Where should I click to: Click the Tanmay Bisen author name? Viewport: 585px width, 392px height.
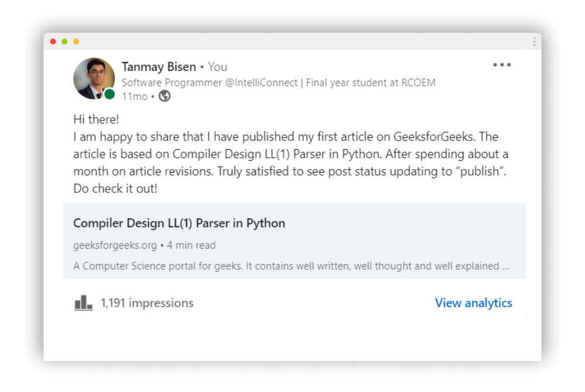coord(159,67)
